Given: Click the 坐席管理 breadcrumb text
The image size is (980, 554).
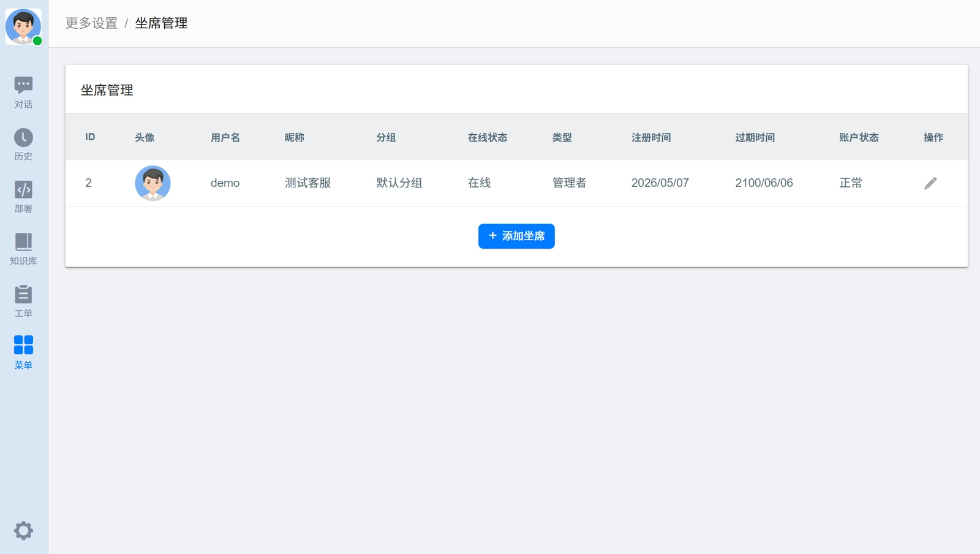Looking at the screenshot, I should [161, 23].
